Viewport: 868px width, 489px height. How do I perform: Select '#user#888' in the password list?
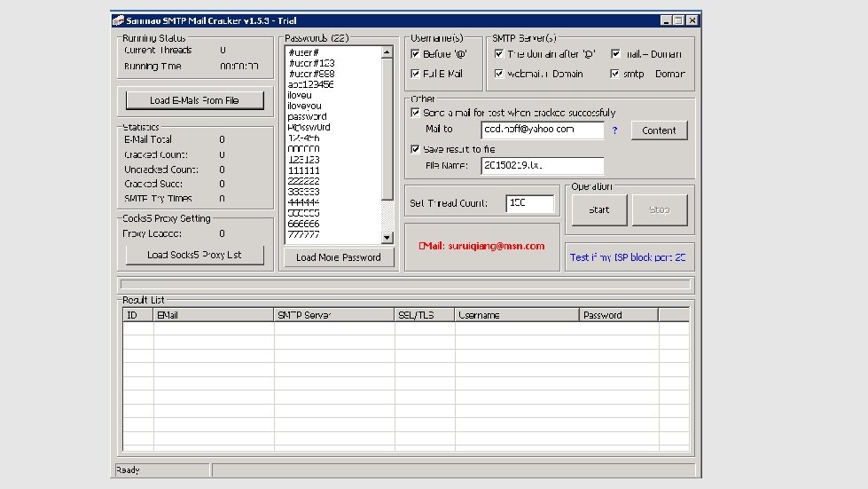[x=311, y=74]
